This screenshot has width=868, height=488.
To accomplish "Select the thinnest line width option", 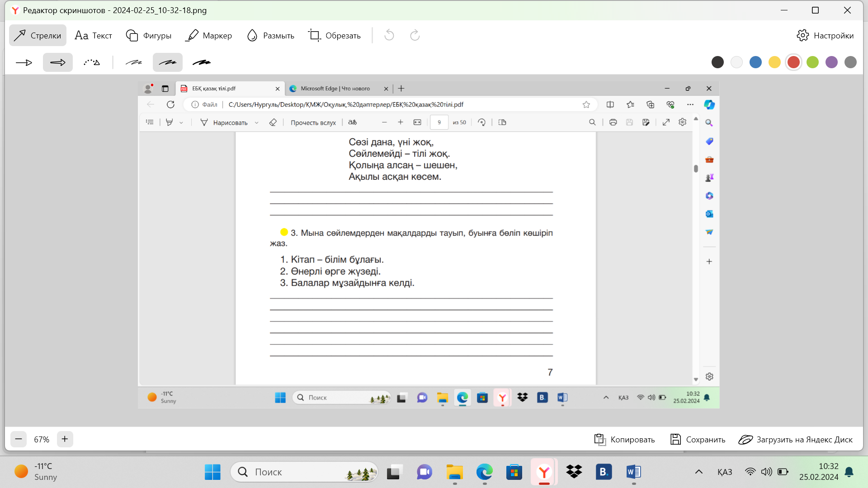I will (x=134, y=62).
